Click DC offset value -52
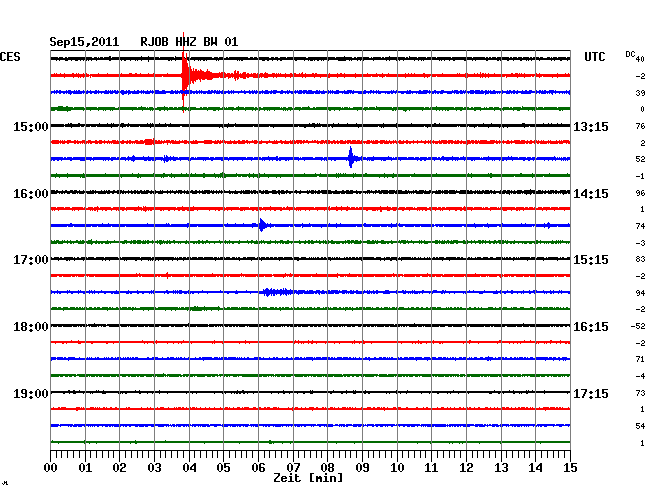 [638, 326]
